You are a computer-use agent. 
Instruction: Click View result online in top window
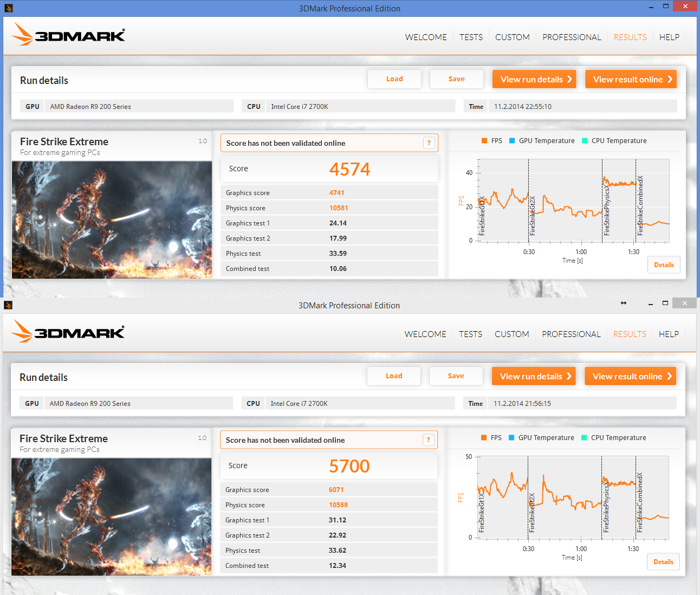click(x=631, y=79)
